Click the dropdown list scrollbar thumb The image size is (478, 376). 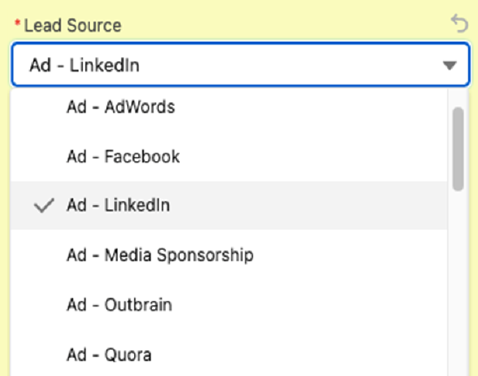pos(458,149)
